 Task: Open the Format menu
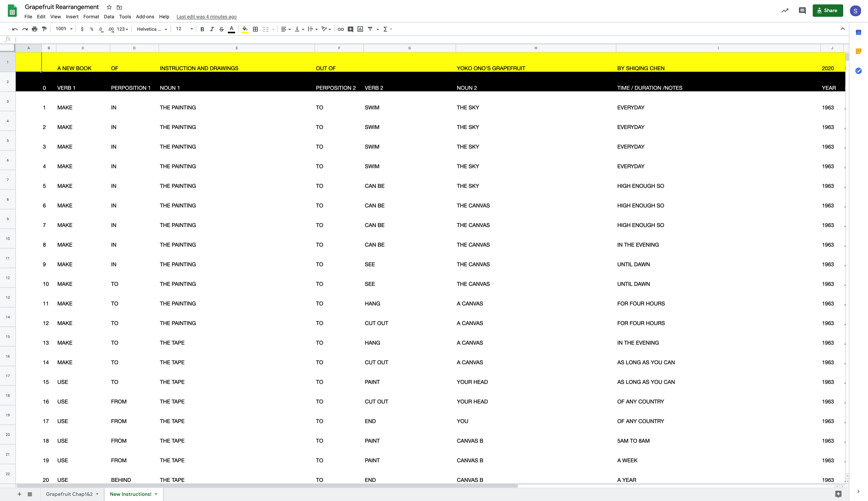[x=91, y=17]
